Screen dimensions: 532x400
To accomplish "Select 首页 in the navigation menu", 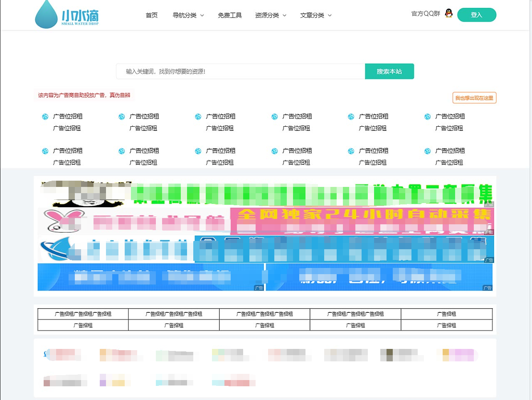I will (151, 15).
